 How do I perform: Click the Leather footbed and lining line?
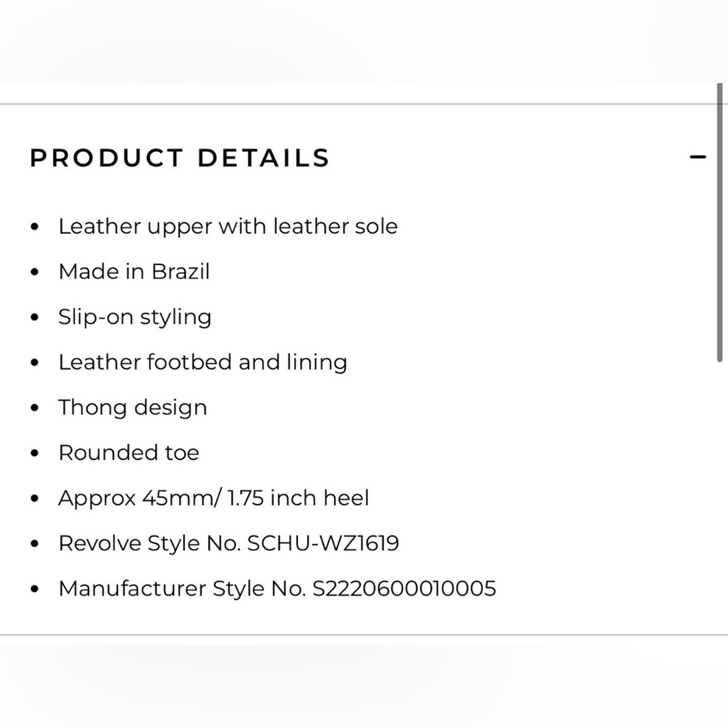click(x=203, y=362)
